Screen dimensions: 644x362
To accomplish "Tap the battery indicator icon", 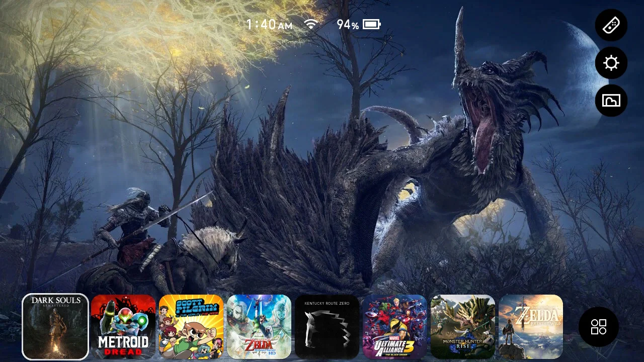I will (x=372, y=24).
